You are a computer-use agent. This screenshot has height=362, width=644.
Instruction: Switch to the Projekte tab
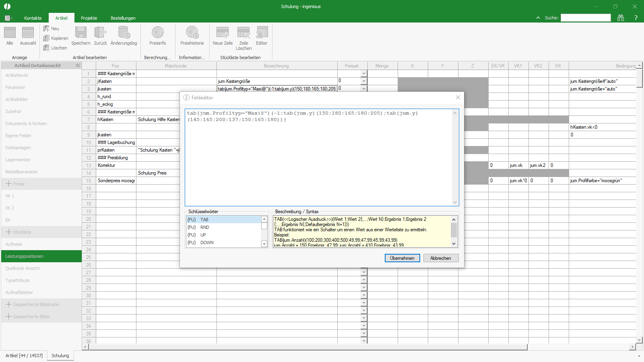[89, 18]
